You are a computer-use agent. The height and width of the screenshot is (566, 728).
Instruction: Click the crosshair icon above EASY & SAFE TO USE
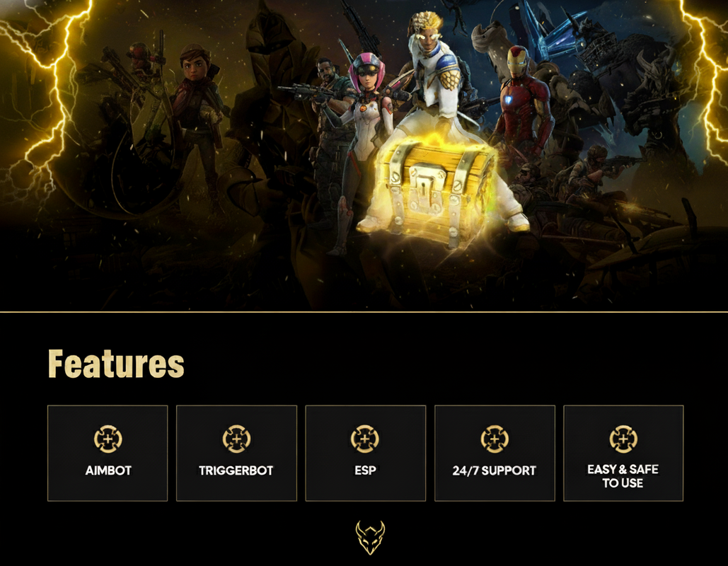[623, 439]
